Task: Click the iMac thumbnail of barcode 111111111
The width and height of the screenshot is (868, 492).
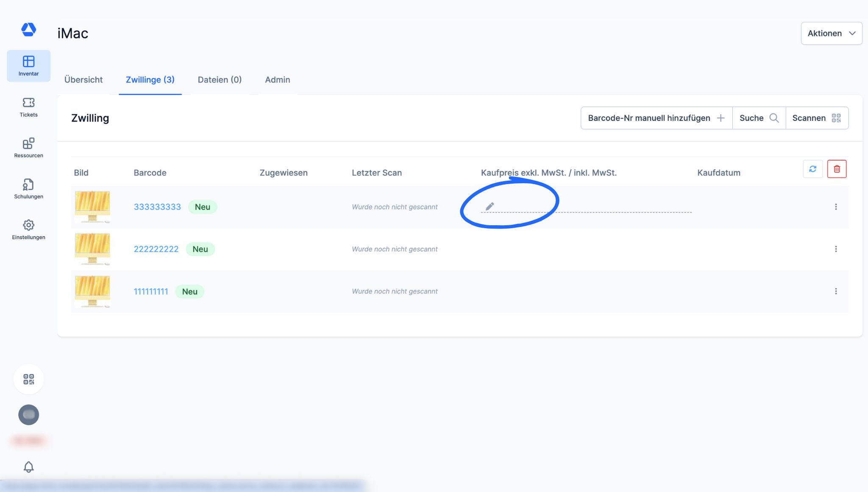Action: [x=92, y=291]
